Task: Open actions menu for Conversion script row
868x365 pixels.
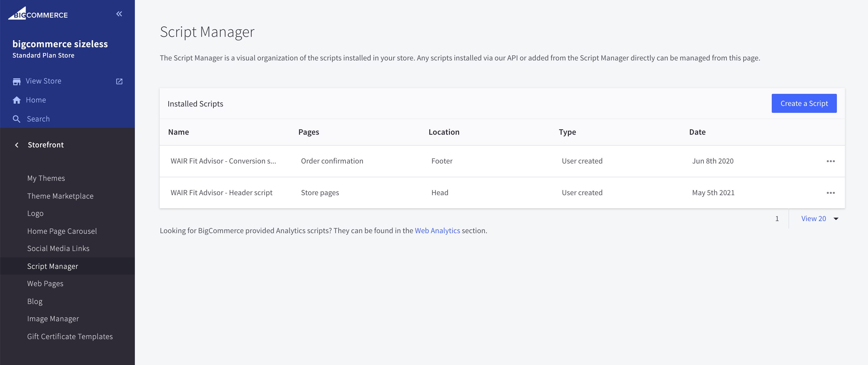Action: [831, 161]
